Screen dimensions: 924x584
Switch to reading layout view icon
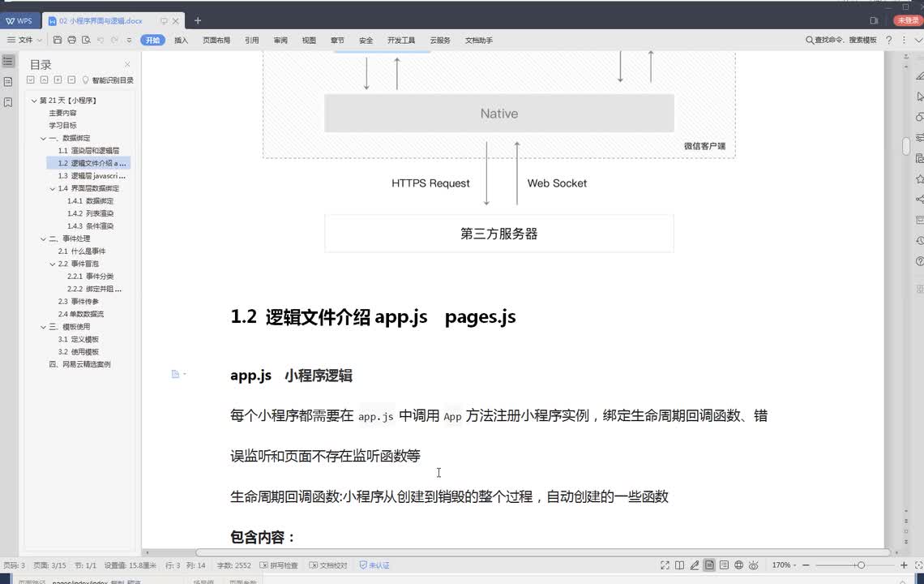coord(679,565)
